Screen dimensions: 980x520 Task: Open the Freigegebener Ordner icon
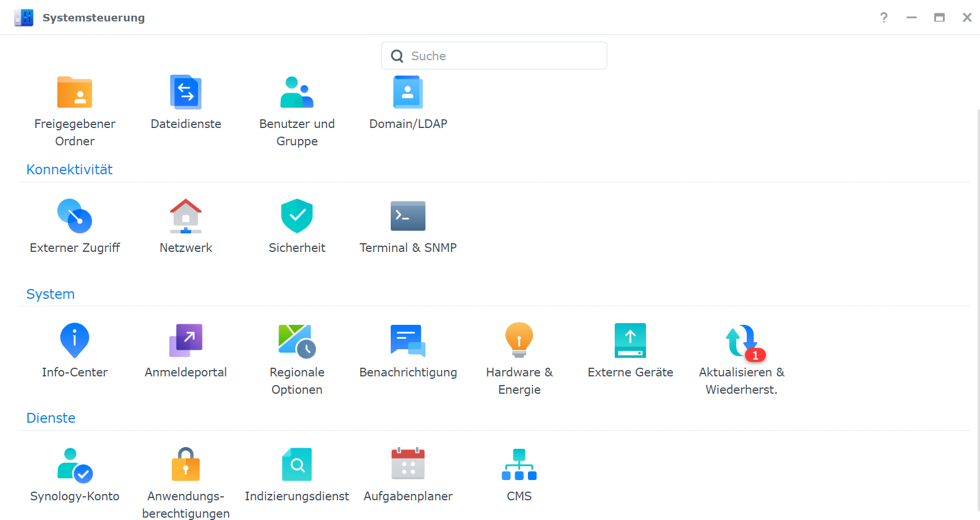pos(75,92)
